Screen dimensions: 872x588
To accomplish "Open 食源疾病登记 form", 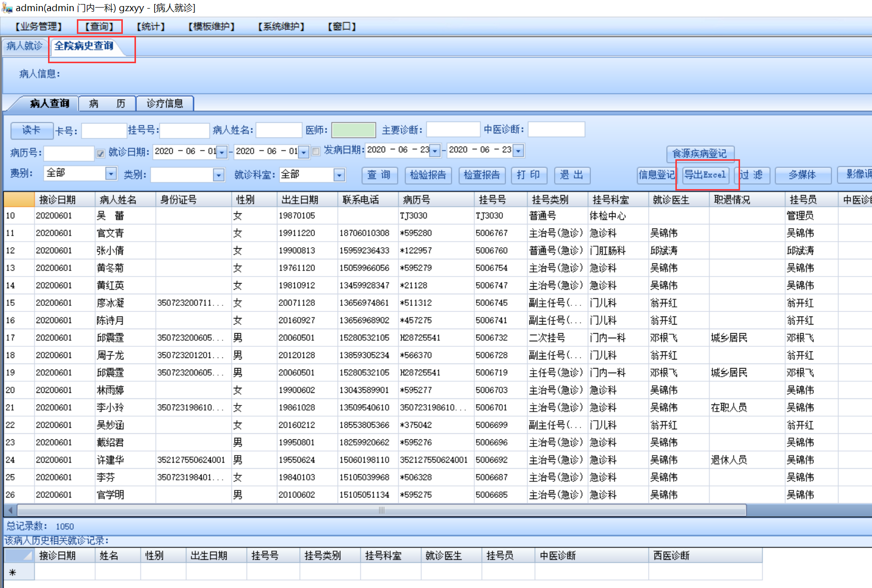I will pos(700,153).
